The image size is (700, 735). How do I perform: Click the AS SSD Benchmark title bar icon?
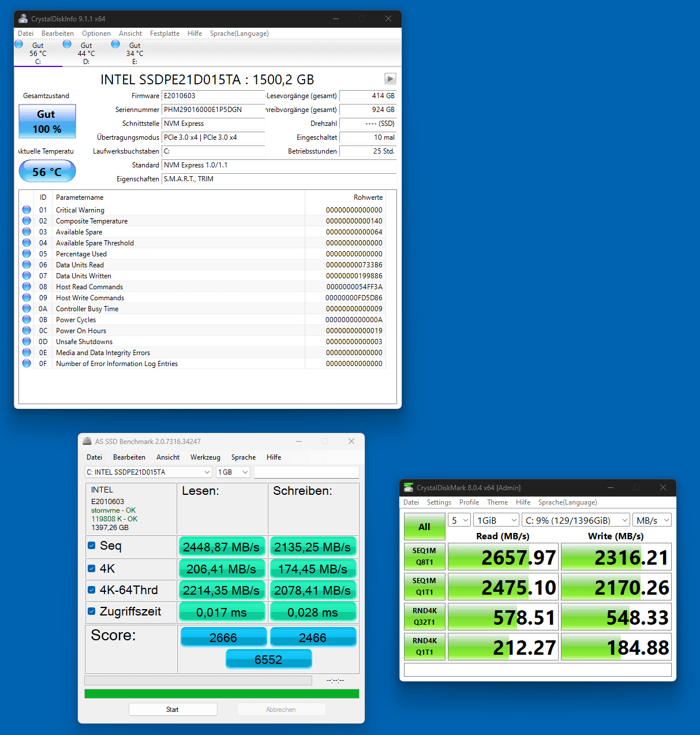tap(87, 441)
